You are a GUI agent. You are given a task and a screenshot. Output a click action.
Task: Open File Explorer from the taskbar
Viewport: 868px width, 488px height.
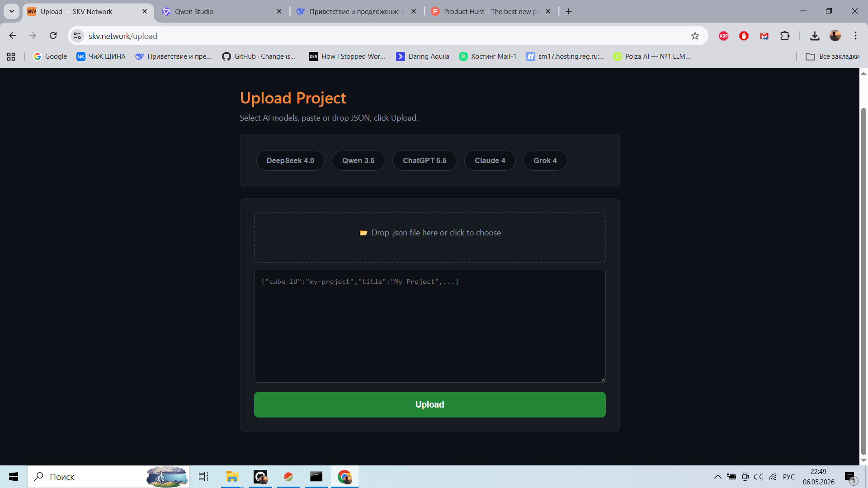pyautogui.click(x=232, y=477)
